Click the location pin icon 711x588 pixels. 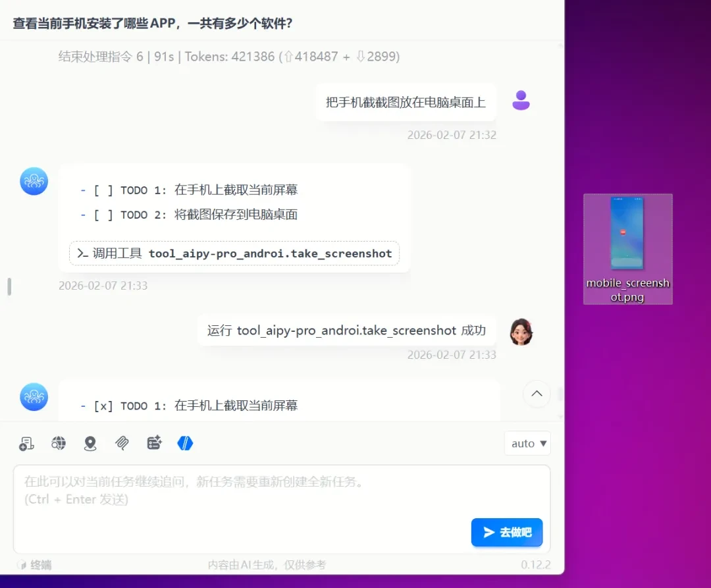90,443
